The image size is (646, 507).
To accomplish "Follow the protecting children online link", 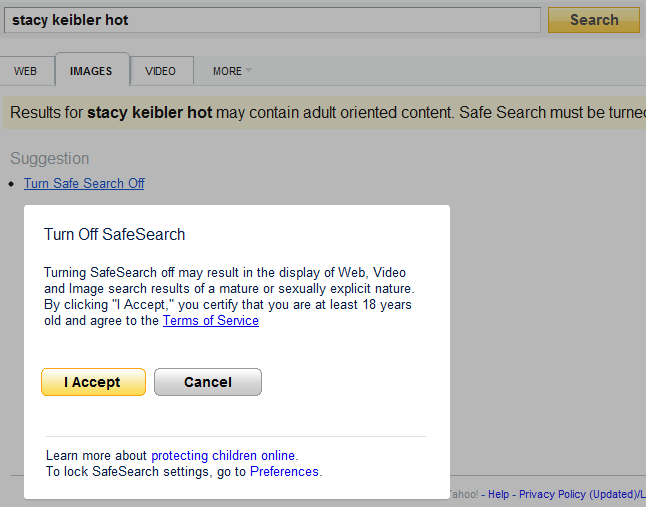I will (x=223, y=455).
